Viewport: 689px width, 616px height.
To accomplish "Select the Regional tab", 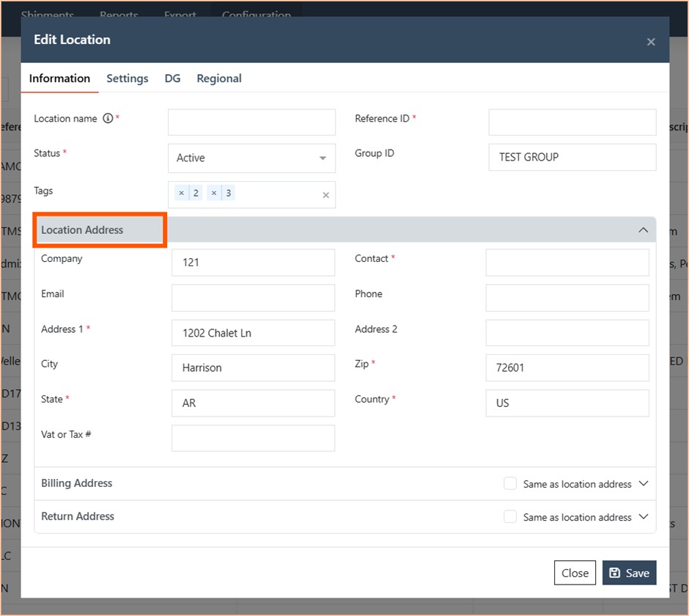I will [219, 78].
